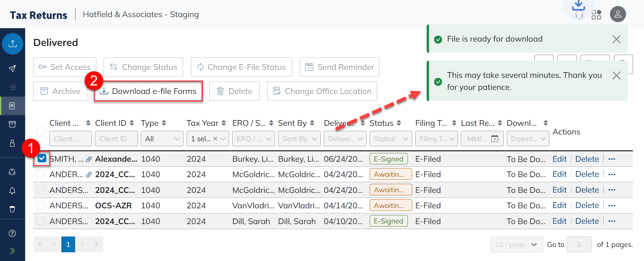Expand the sidebar with double chevron

12,251
